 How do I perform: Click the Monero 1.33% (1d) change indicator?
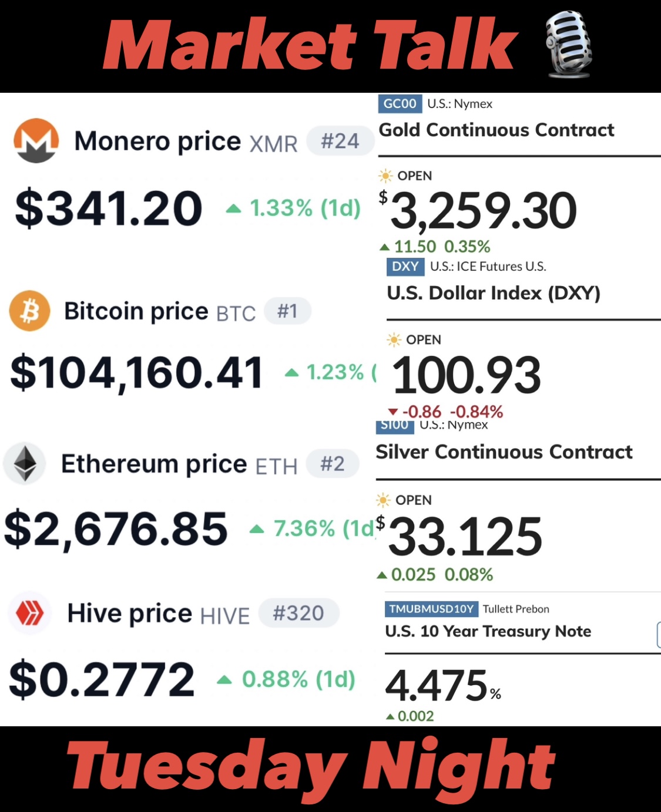[x=293, y=208]
